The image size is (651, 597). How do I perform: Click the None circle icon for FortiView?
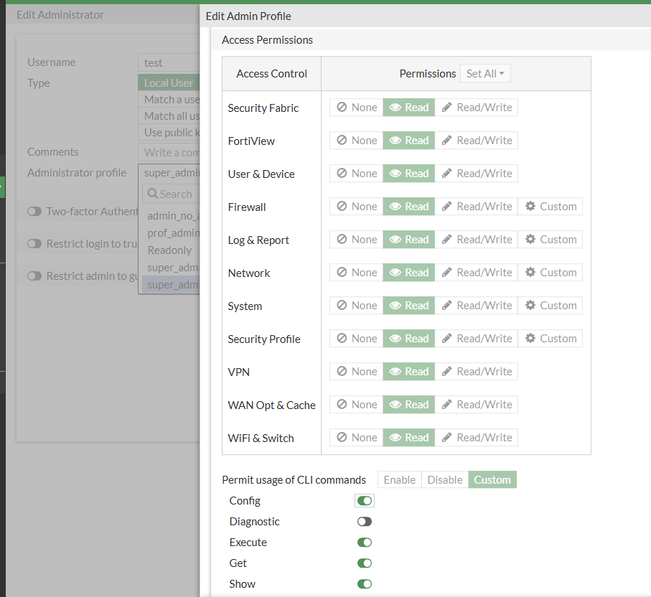(341, 141)
